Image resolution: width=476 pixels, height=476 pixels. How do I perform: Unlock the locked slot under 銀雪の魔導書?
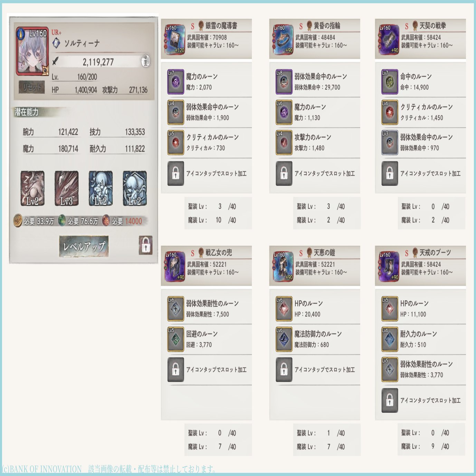click(x=175, y=173)
